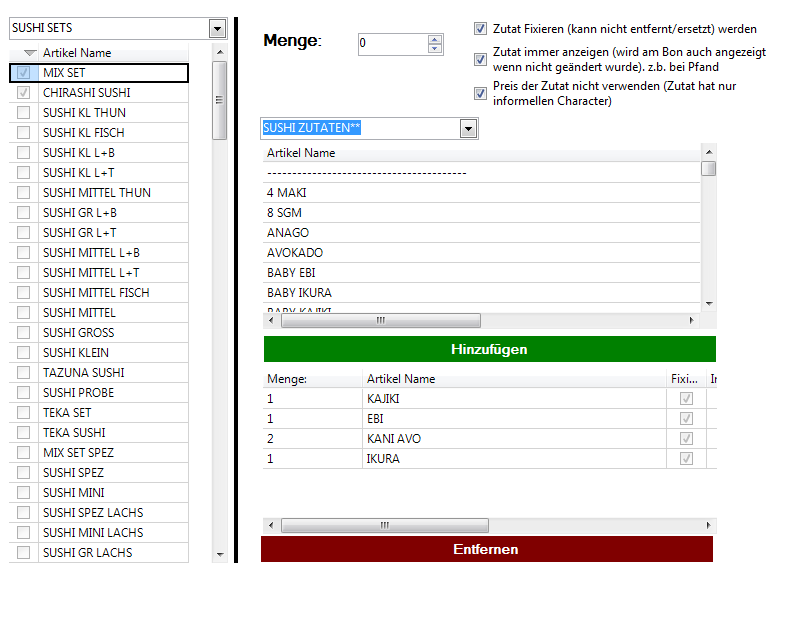
Task: Open the SUSHI ZUTATEN dropdown list
Action: pyautogui.click(x=468, y=129)
